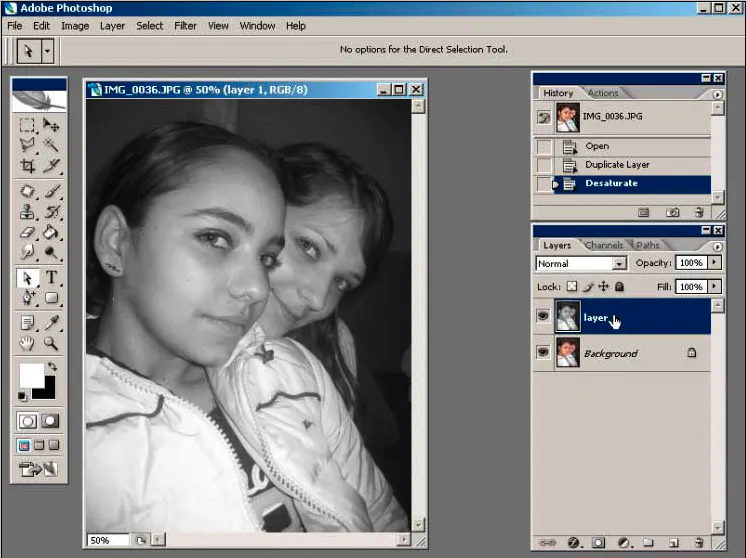Select the Eyedropper tool
Screen dimensions: 746x558
pos(51,323)
